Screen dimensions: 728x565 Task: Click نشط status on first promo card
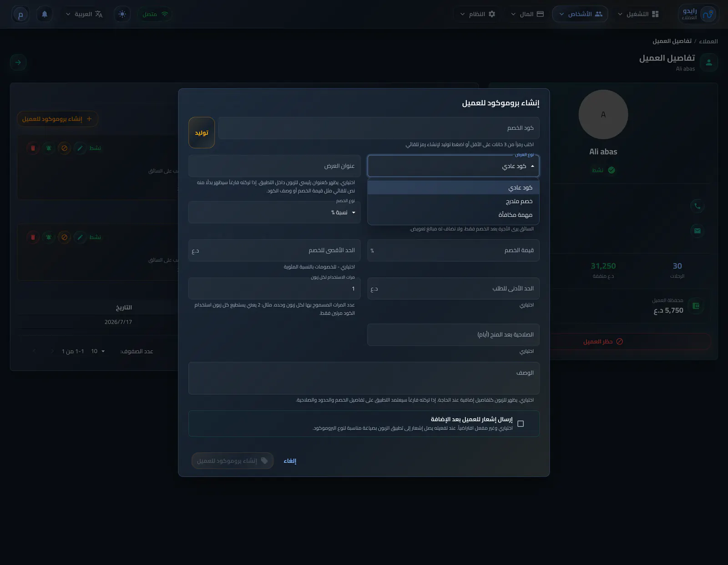click(95, 148)
